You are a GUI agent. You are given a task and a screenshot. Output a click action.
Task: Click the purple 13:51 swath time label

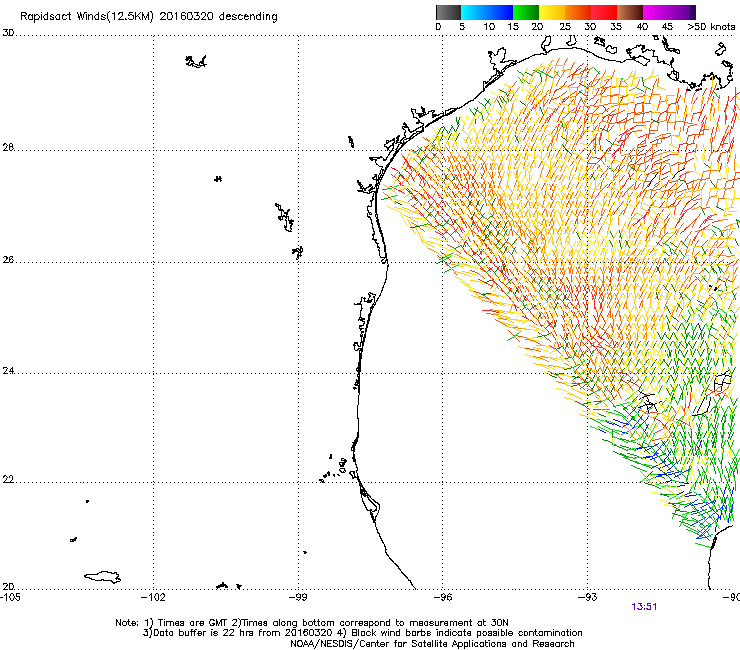pyautogui.click(x=644, y=607)
